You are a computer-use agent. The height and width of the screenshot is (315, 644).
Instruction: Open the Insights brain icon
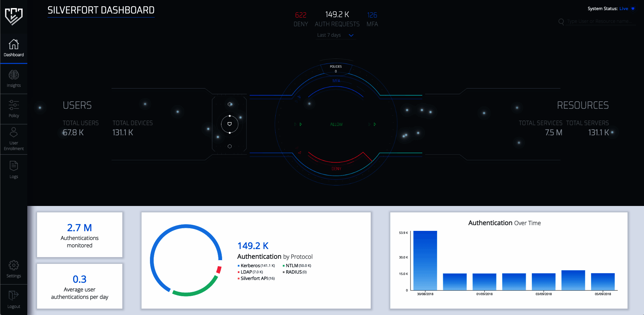[x=14, y=75]
